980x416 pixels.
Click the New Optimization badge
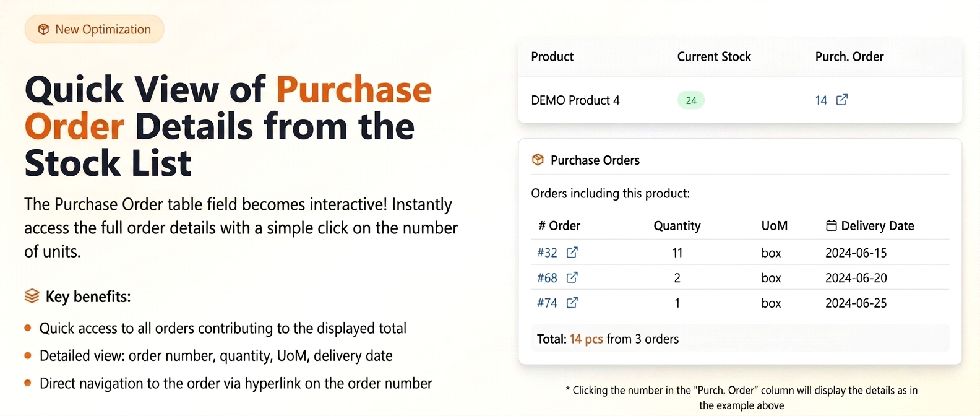[94, 29]
